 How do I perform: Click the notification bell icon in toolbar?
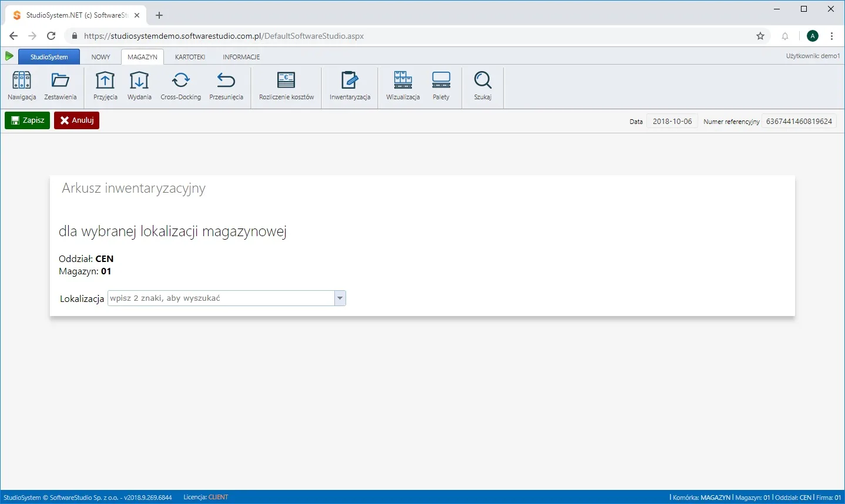click(785, 36)
